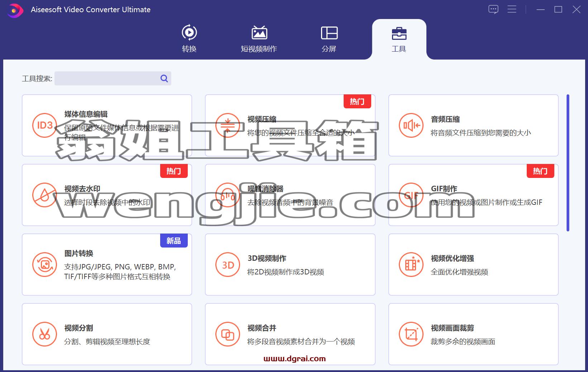The height and width of the screenshot is (372, 588).
Task: Click the GIF制作 circular icon
Action: 411,195
